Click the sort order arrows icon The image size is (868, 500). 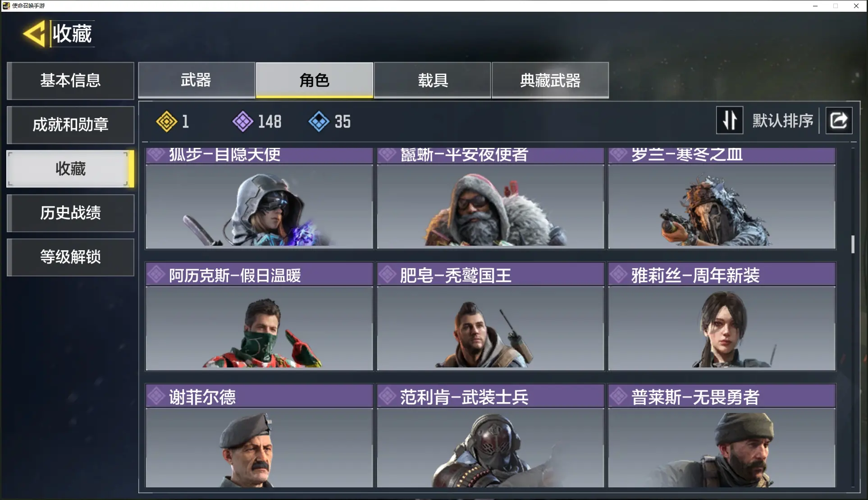(x=730, y=120)
